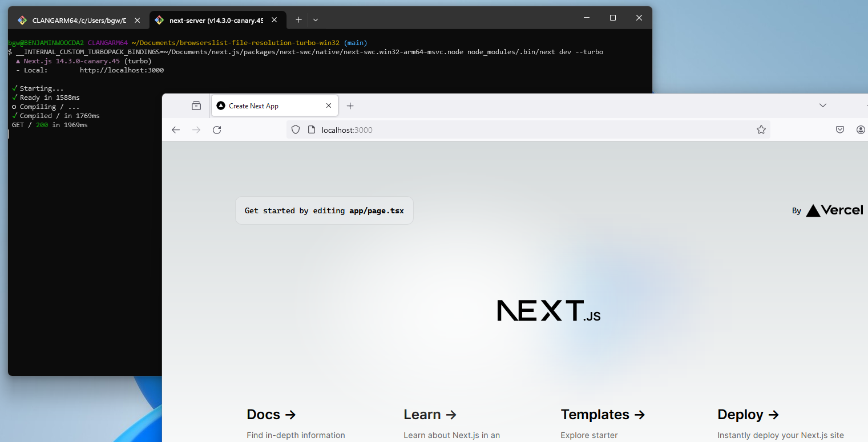The height and width of the screenshot is (442, 868).
Task: Click the http://localhost:3000 URL in terminal
Action: pyautogui.click(x=122, y=70)
